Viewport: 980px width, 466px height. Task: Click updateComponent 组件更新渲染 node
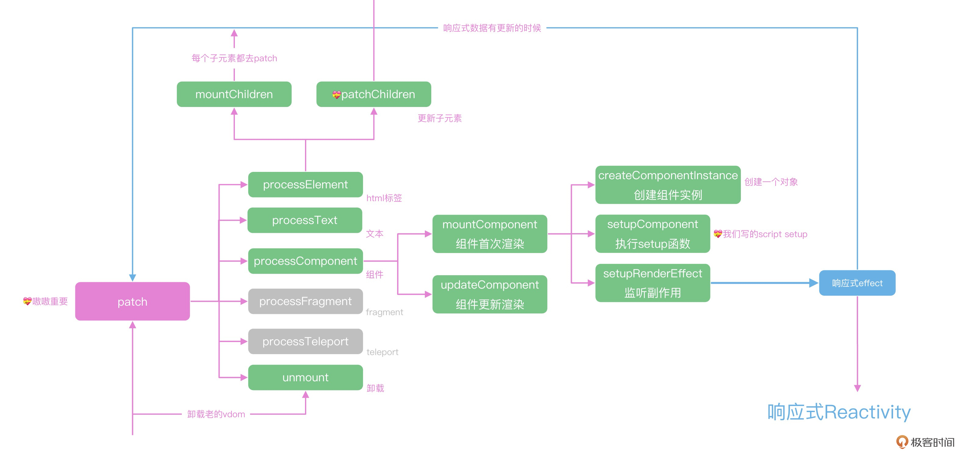490,294
